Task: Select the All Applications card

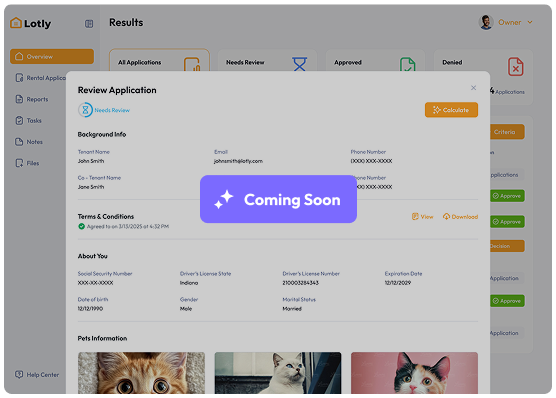Action: [x=159, y=60]
